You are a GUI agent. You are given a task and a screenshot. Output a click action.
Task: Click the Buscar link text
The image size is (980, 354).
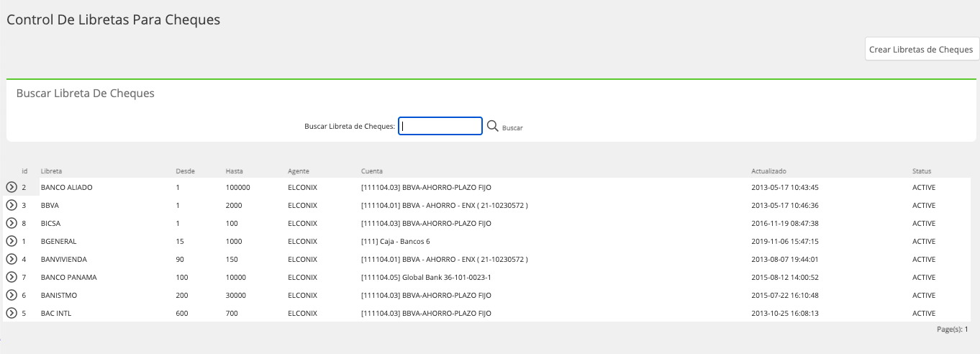[x=512, y=127]
